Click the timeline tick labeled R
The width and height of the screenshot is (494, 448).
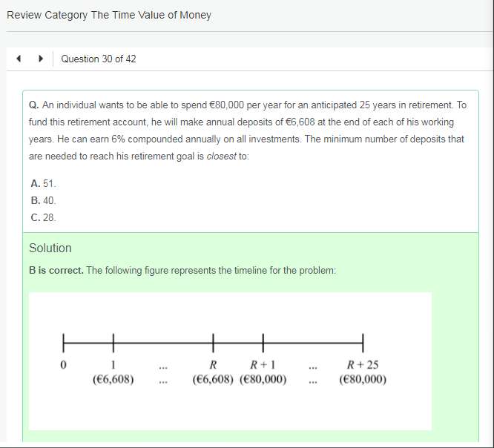coord(213,364)
